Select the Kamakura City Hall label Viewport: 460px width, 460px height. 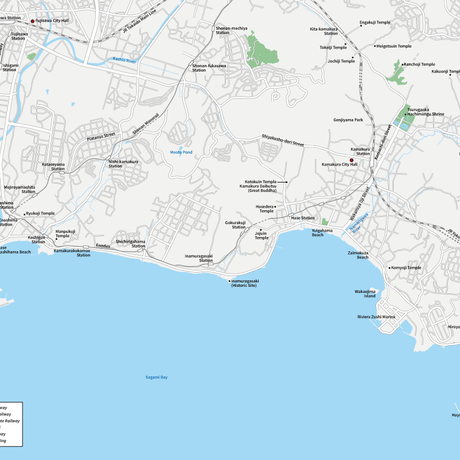(x=339, y=164)
